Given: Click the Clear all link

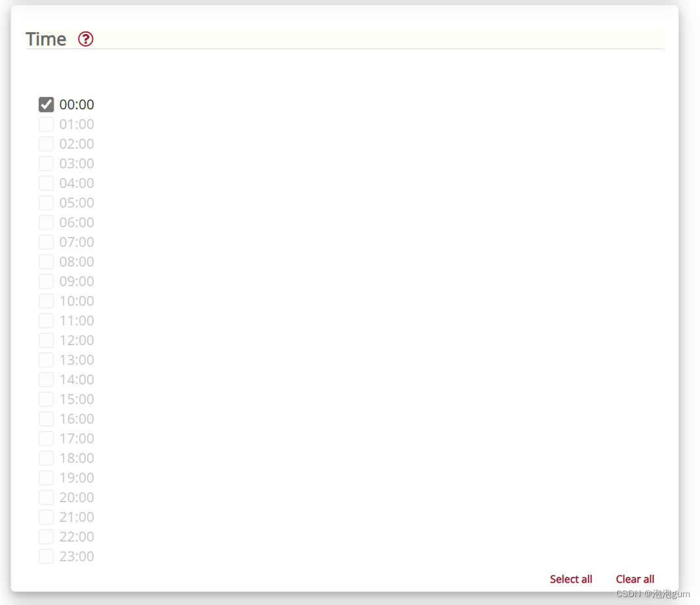Looking at the screenshot, I should tap(635, 579).
